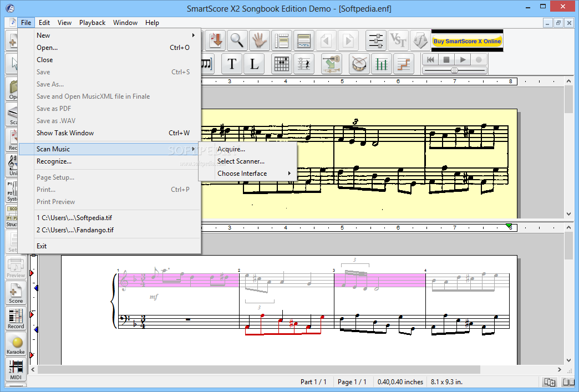Open the Help menu
Viewport: 579px width, 392px height.
[x=152, y=23]
